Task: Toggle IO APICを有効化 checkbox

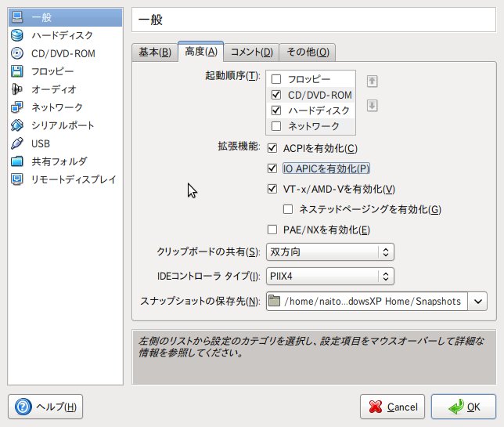Action: [x=272, y=168]
